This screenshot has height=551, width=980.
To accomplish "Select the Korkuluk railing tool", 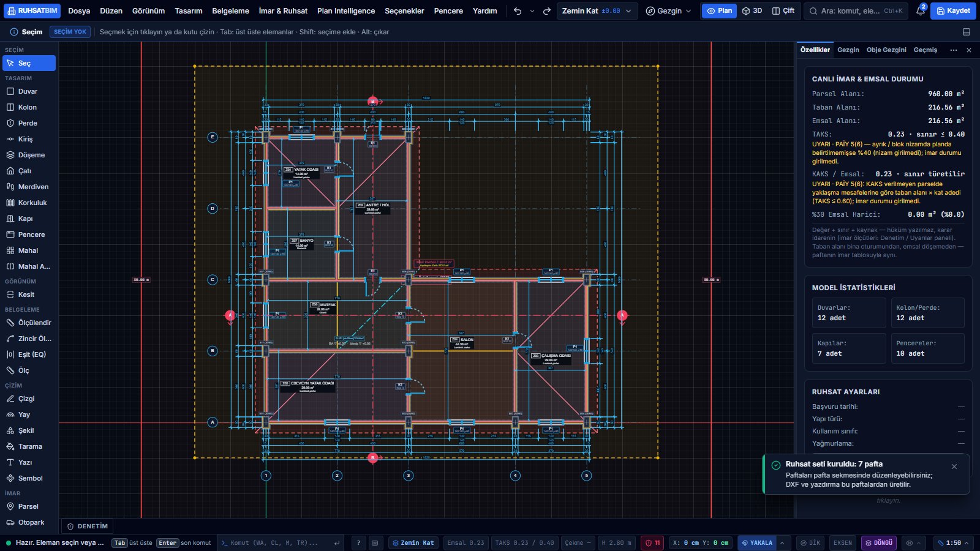I will click(29, 203).
